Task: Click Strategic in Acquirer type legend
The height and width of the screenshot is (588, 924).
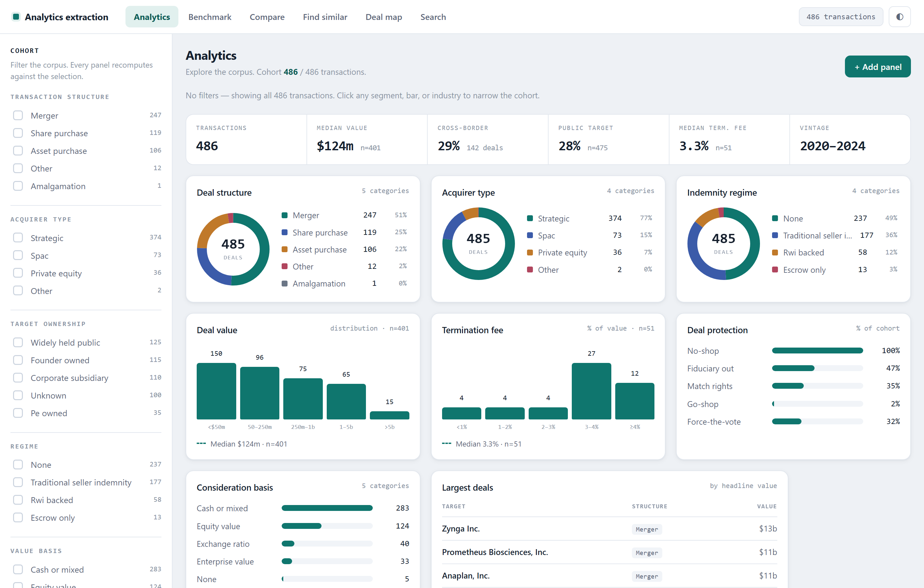Action: click(x=590, y=218)
